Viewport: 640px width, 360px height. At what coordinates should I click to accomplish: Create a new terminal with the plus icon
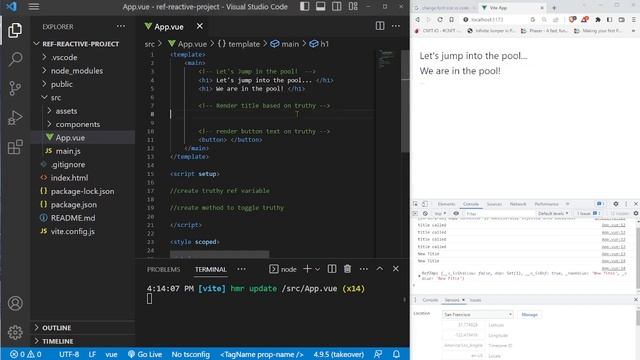(x=307, y=269)
